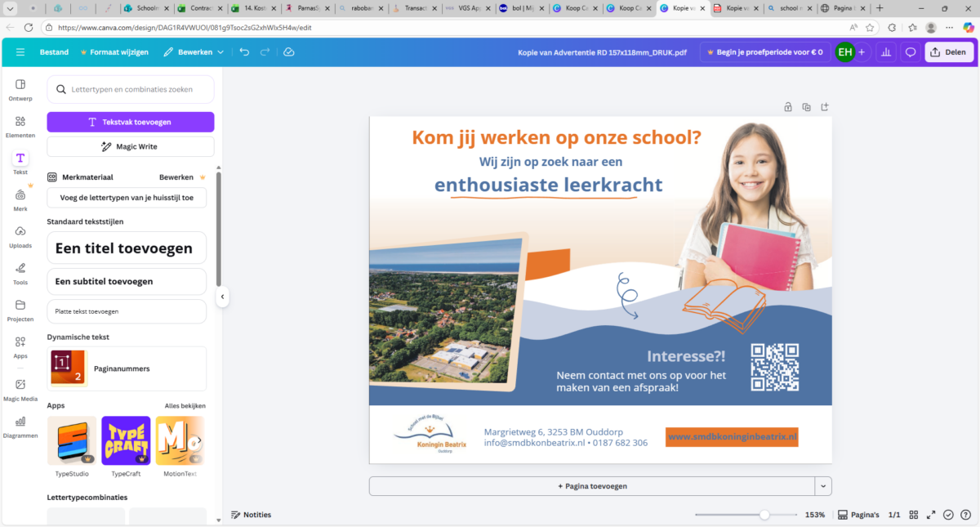
Task: Enter fullscreen presentation mode icon
Action: 930,515
